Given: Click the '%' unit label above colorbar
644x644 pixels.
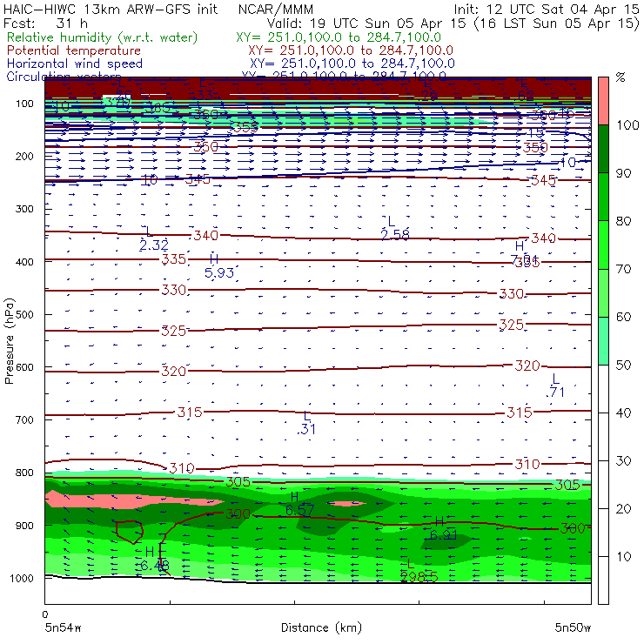Looking at the screenshot, I should (x=621, y=77).
